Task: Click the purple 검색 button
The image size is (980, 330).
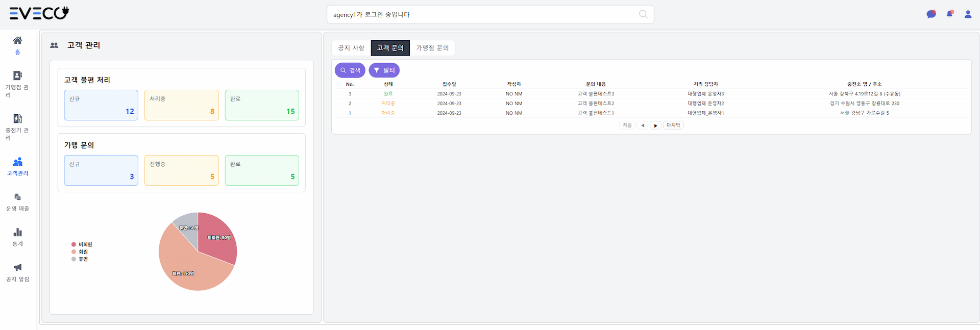Action: [350, 70]
